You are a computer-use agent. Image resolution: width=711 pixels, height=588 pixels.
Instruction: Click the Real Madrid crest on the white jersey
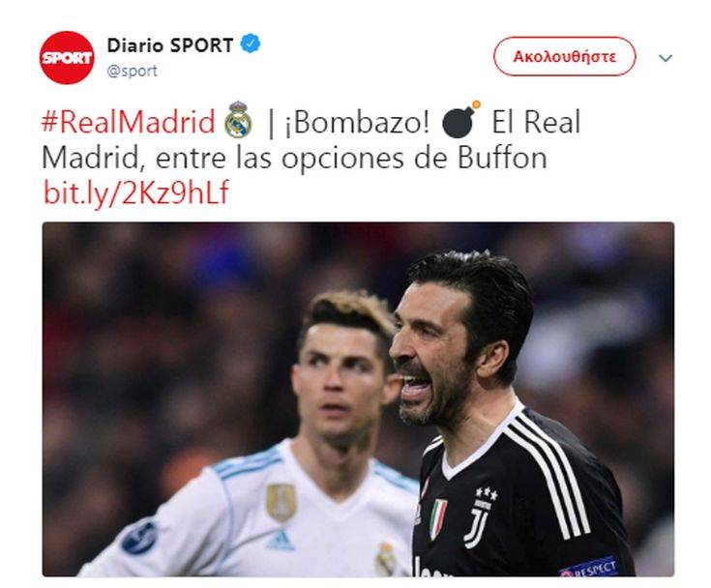pos(385,559)
